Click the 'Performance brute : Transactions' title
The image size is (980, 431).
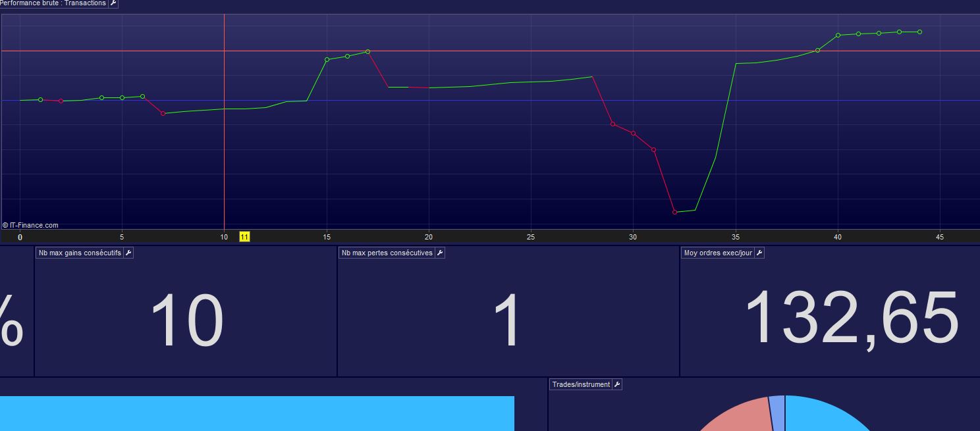(53, 3)
